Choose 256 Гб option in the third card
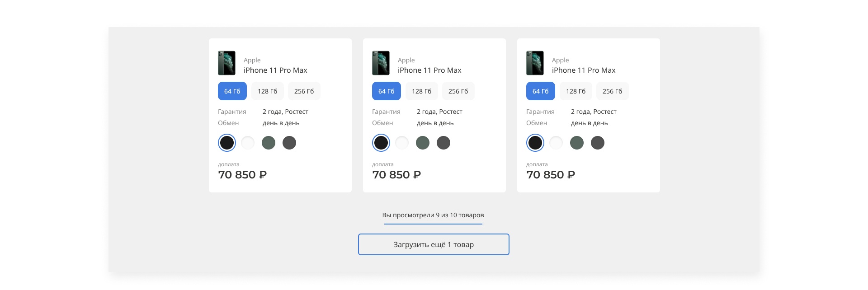 click(x=613, y=91)
